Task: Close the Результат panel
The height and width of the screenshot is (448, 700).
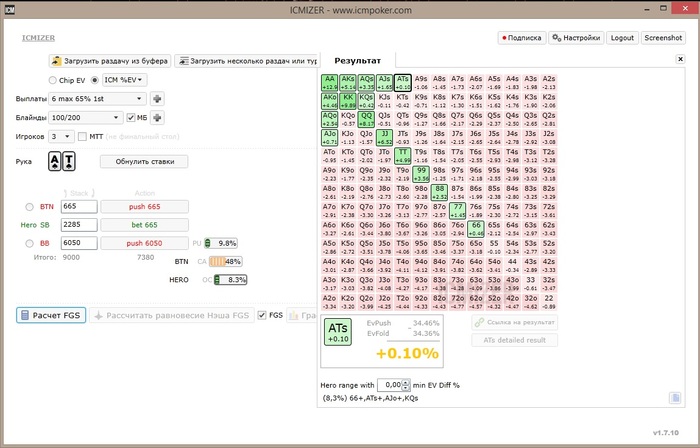Action: point(680,59)
